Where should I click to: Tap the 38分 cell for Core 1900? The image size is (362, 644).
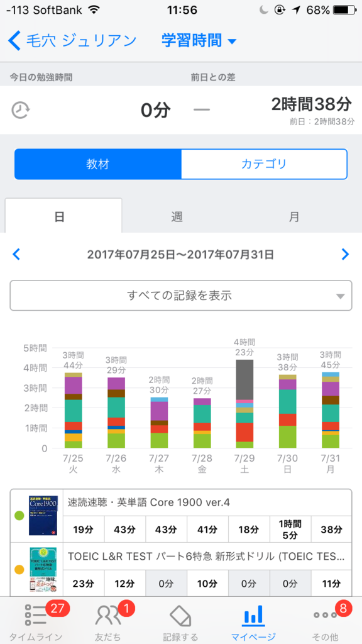coord(332,529)
